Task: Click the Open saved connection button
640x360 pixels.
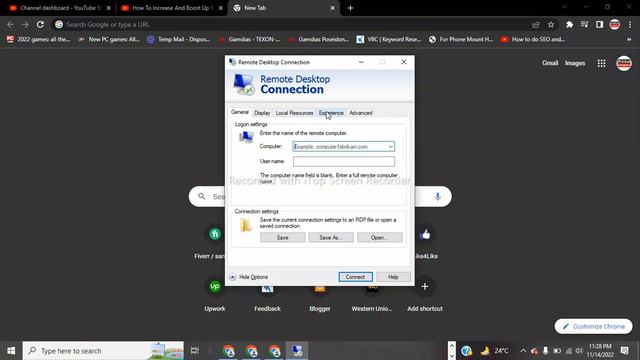Action: 380,238
